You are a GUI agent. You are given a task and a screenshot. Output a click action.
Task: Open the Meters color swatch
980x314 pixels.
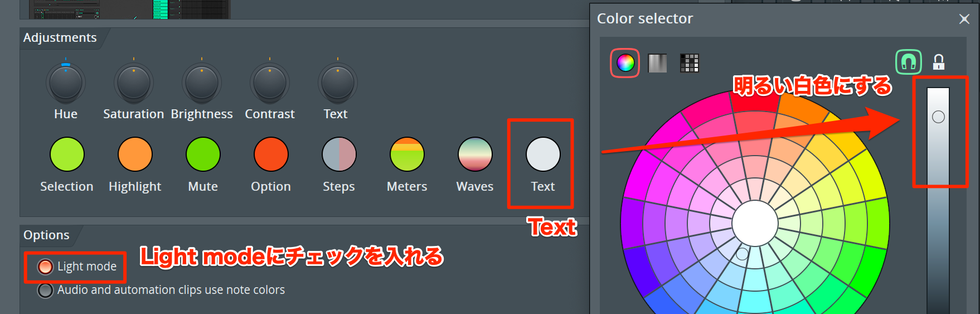tap(407, 154)
